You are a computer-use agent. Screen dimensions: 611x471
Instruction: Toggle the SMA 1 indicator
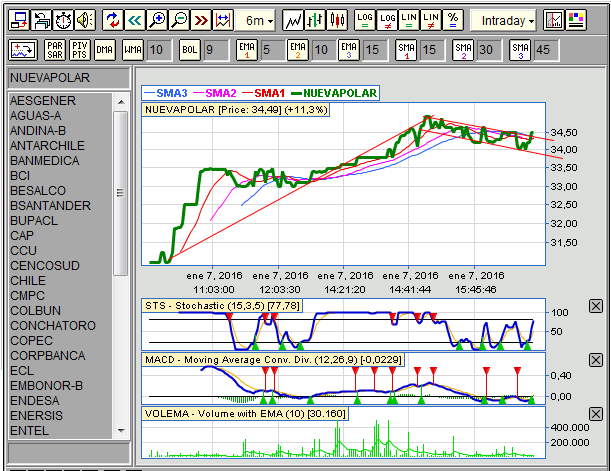[x=406, y=50]
